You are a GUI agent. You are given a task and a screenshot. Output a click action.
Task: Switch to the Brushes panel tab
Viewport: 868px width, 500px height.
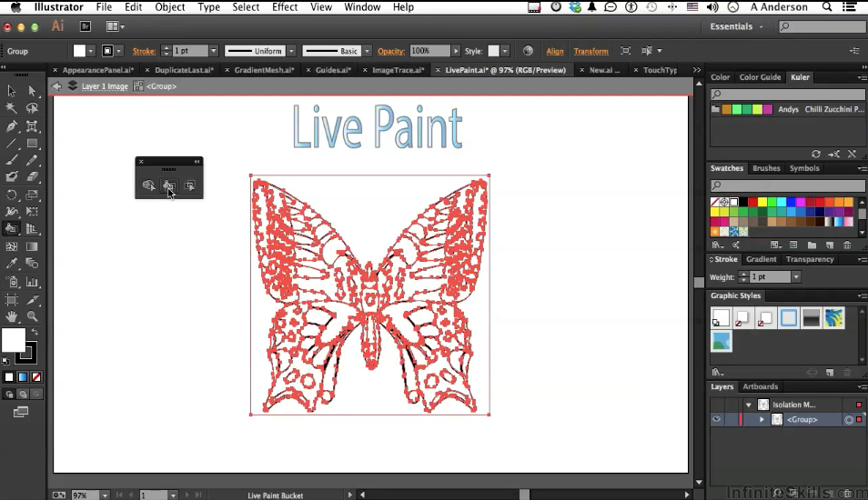pos(766,168)
